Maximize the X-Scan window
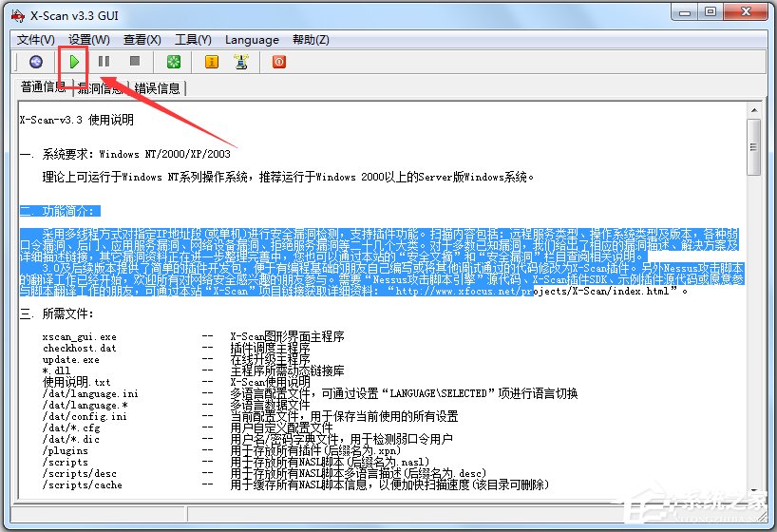The image size is (777, 532). 711,12
